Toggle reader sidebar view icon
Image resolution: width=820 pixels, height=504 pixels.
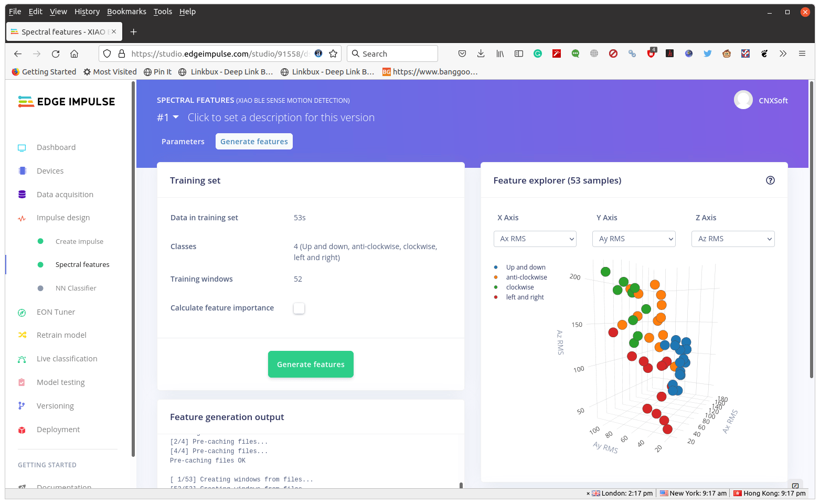click(519, 53)
